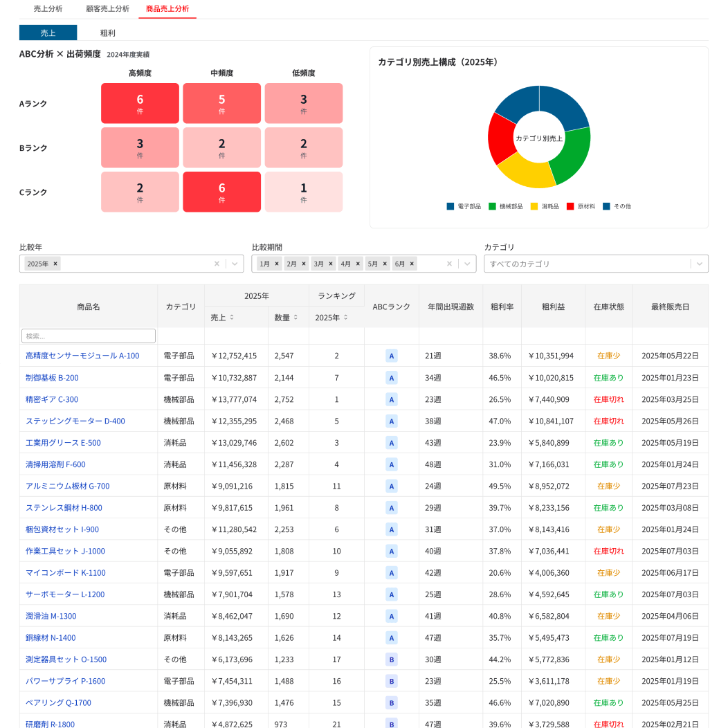Sort table by 数量 column
The height and width of the screenshot is (728, 728).
click(x=295, y=317)
